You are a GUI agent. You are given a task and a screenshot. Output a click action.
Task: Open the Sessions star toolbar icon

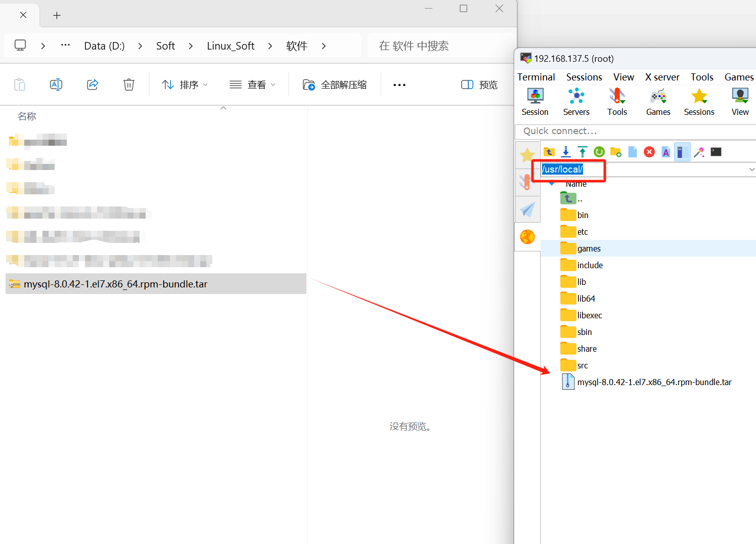(699, 102)
